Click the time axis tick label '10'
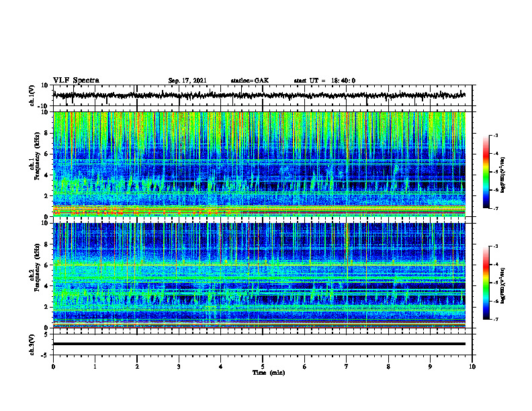 coord(472,367)
